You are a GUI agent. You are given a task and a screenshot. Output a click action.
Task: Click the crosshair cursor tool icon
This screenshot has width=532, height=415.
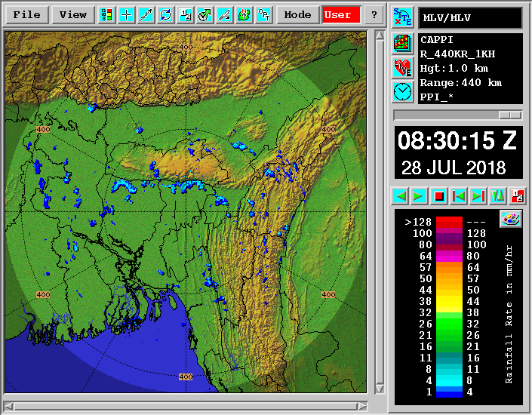[126, 15]
